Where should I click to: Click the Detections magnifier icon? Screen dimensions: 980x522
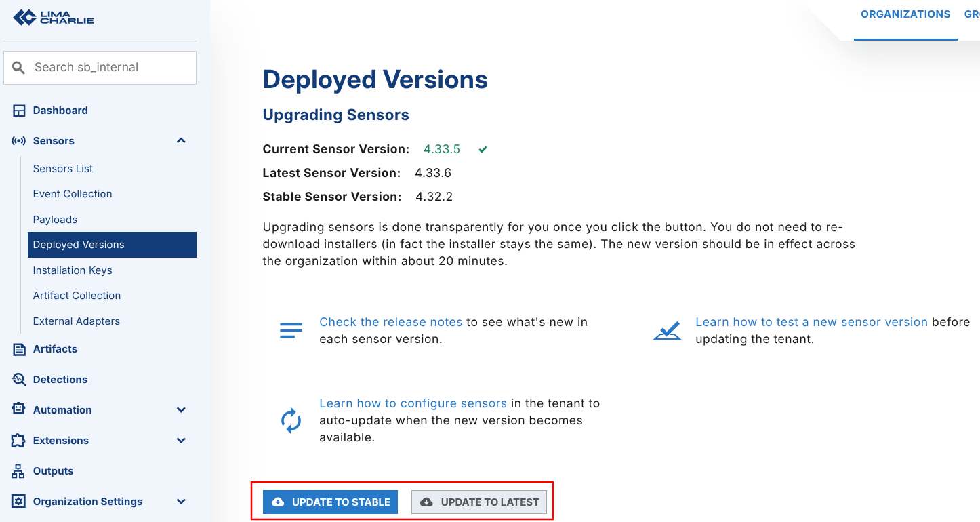click(19, 380)
